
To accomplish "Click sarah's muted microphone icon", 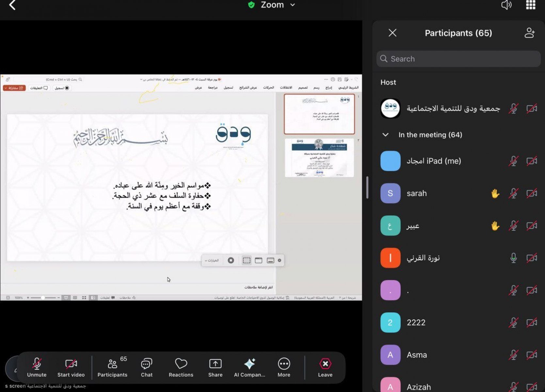I will coord(513,193).
